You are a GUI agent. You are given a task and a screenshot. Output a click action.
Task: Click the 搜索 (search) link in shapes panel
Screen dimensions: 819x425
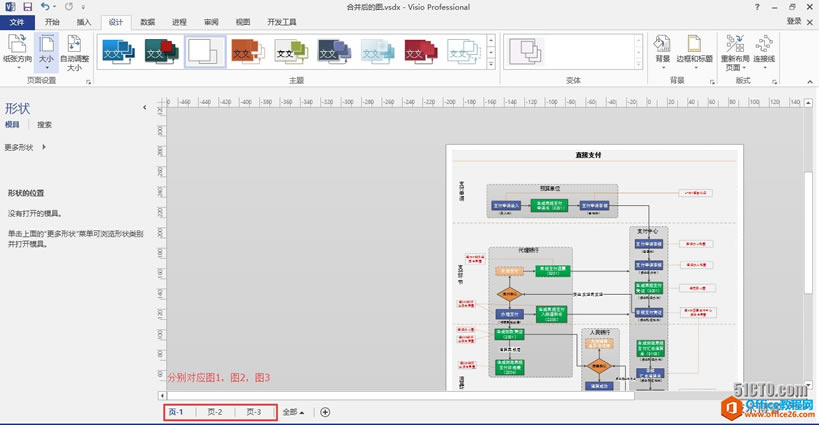(44, 125)
